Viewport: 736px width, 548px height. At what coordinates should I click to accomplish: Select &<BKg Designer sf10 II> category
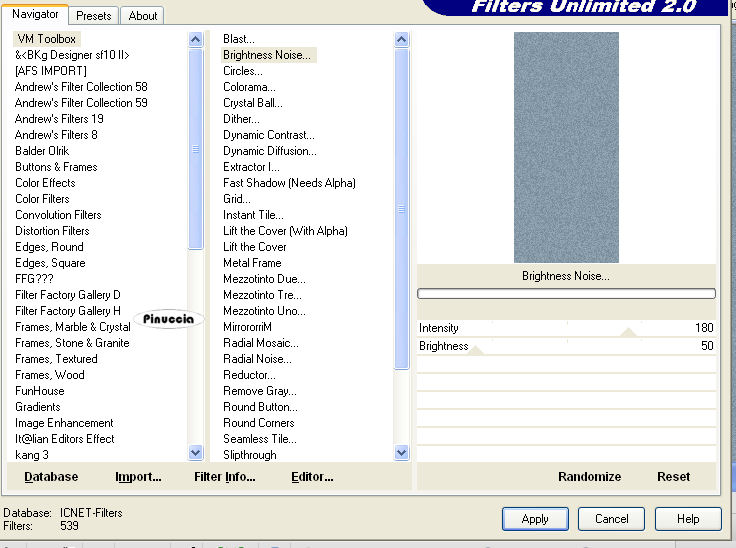click(72, 55)
